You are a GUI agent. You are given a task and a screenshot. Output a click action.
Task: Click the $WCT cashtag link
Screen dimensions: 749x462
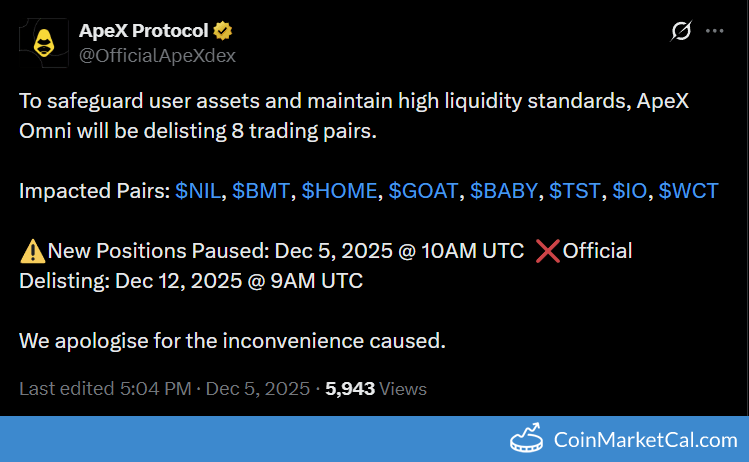coord(688,191)
